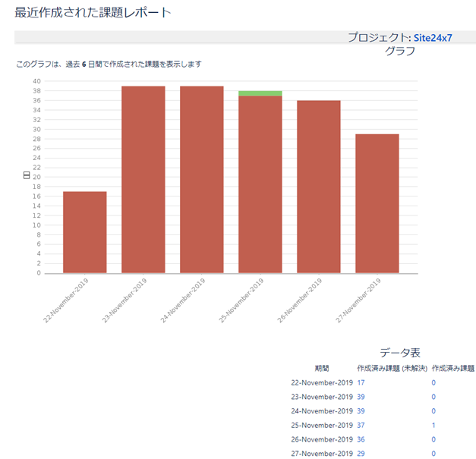Click the 24-November-2019 table row date
This screenshot has width=476, height=459.
(322, 411)
